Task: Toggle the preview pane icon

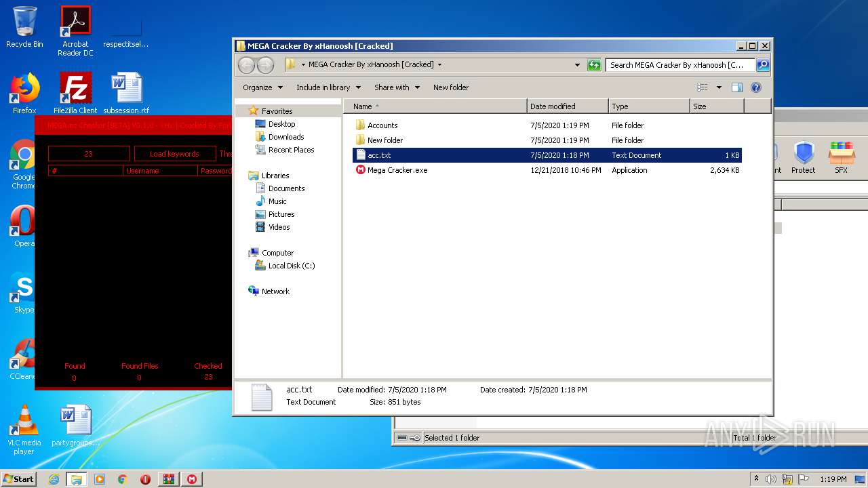Action: click(737, 87)
